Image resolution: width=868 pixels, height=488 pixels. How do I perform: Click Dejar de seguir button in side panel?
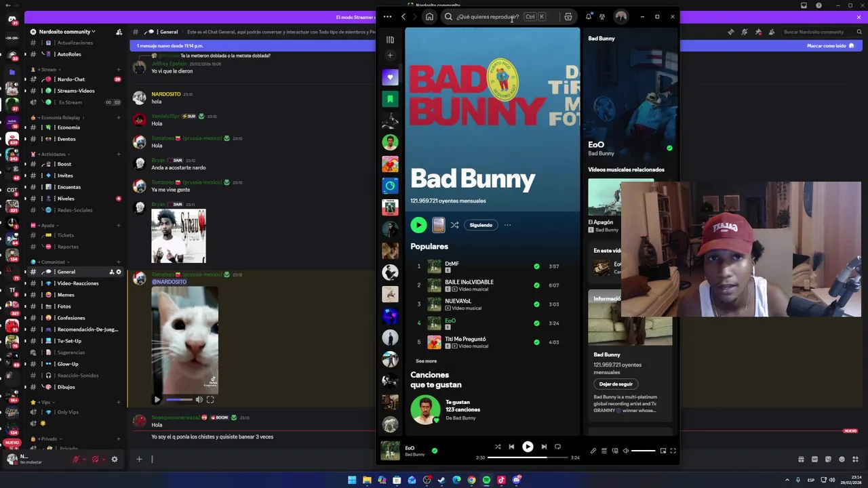(616, 384)
